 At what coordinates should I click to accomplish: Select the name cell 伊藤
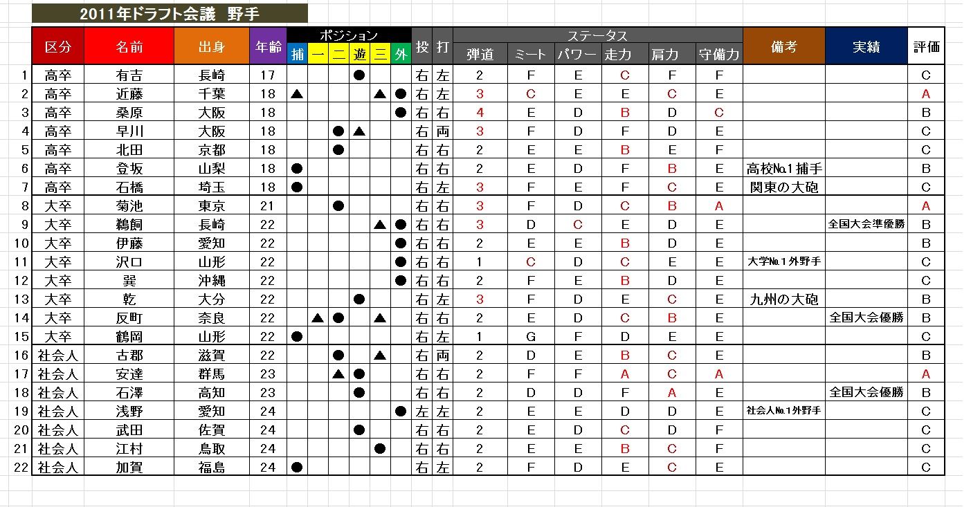[129, 243]
